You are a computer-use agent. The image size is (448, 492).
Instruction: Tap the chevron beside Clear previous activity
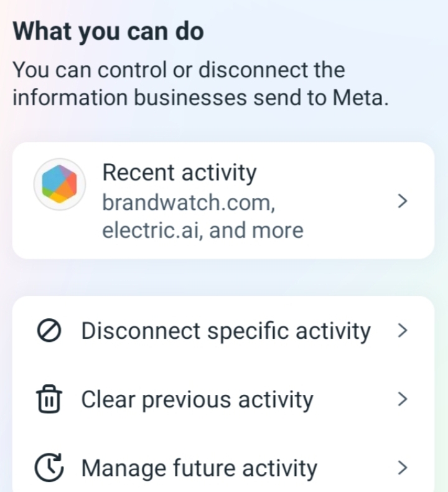(x=403, y=399)
